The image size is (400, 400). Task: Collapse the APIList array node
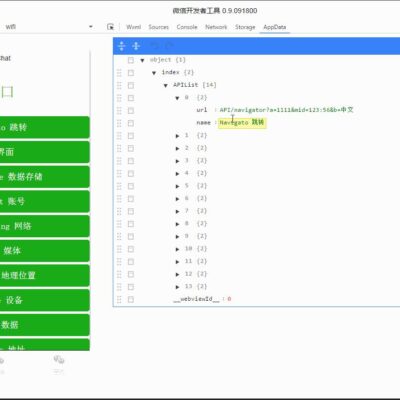tap(165, 86)
